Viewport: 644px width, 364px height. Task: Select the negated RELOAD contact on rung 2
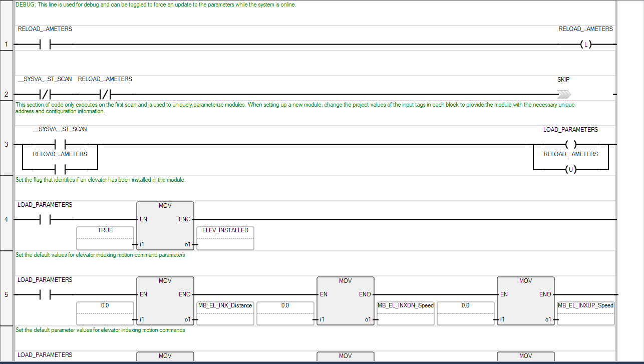pos(105,94)
